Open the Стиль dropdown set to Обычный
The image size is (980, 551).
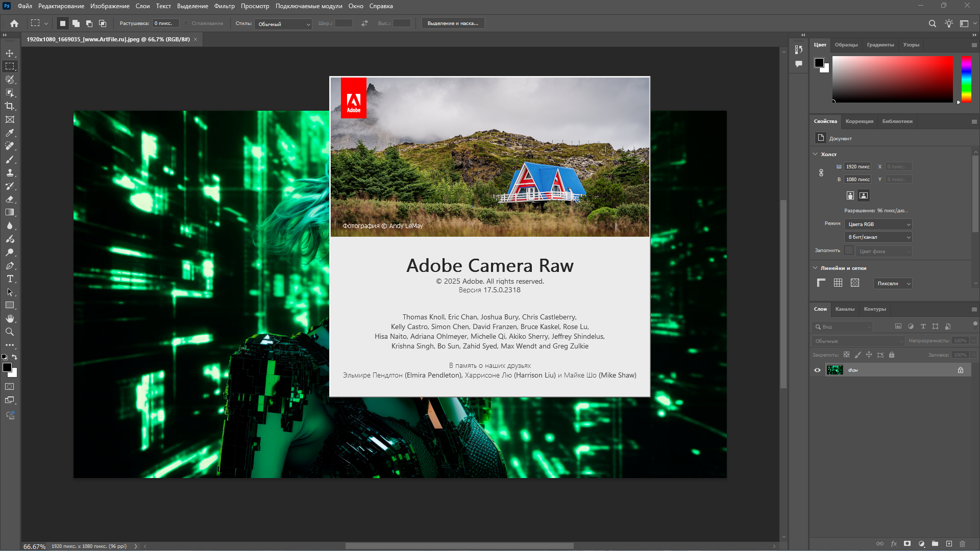[283, 24]
